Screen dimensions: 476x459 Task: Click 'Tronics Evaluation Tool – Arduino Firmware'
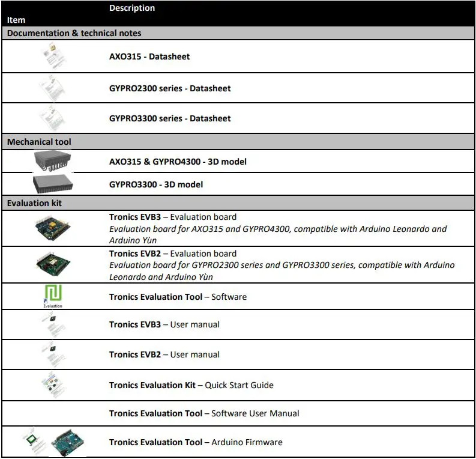pos(196,442)
